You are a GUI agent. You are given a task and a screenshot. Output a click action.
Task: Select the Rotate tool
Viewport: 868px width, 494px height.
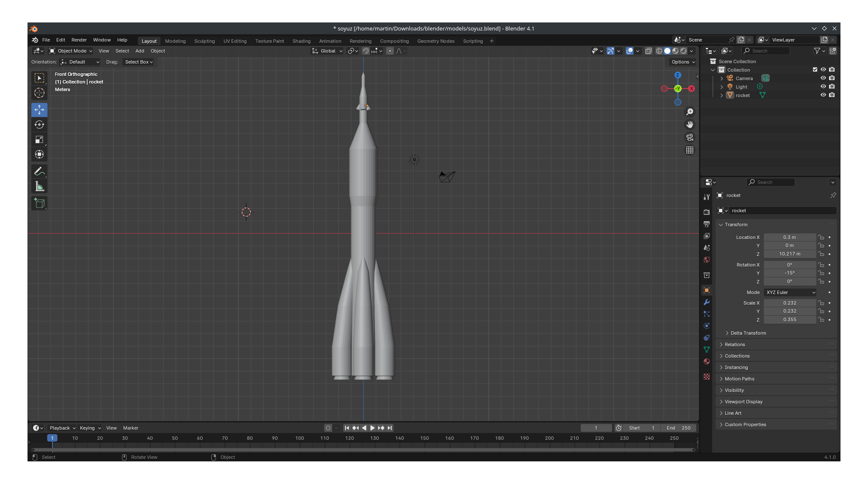tap(39, 125)
